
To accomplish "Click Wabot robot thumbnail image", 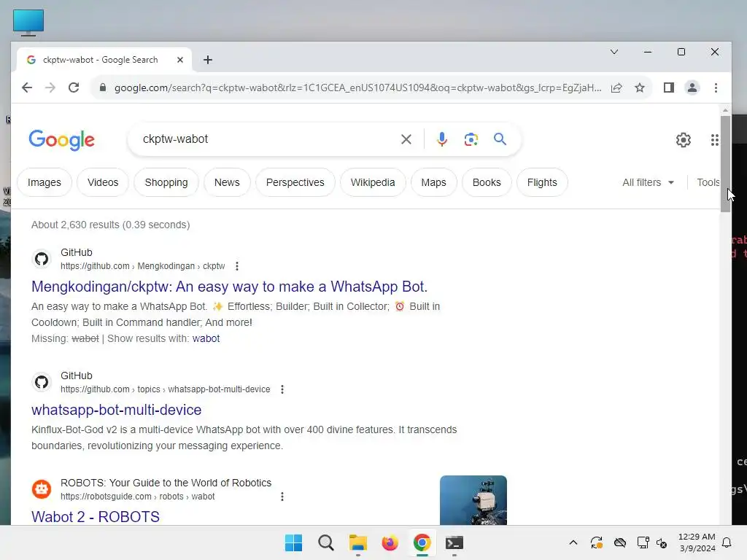I will coord(473,500).
